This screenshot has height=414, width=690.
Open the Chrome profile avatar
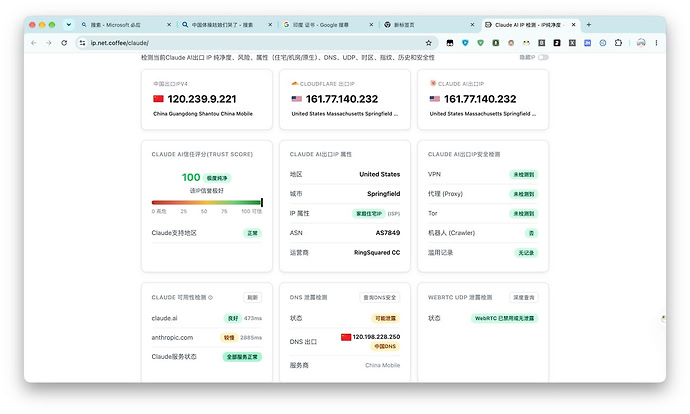click(641, 43)
